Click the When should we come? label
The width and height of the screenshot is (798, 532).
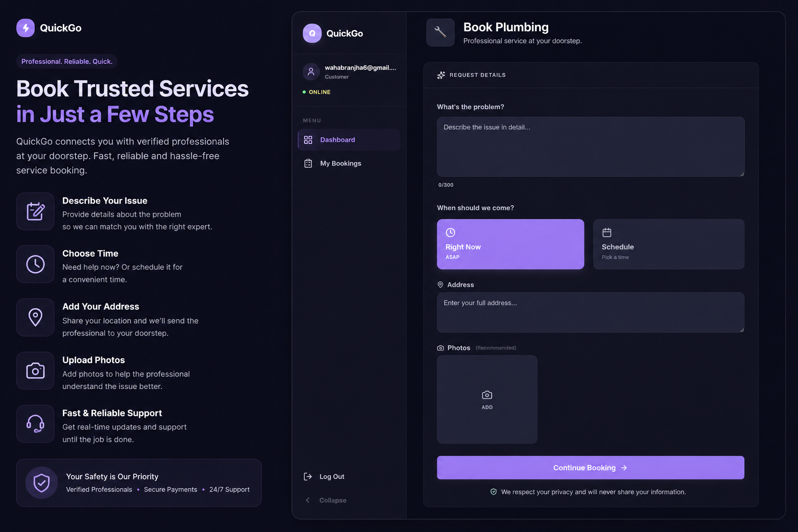(475, 208)
